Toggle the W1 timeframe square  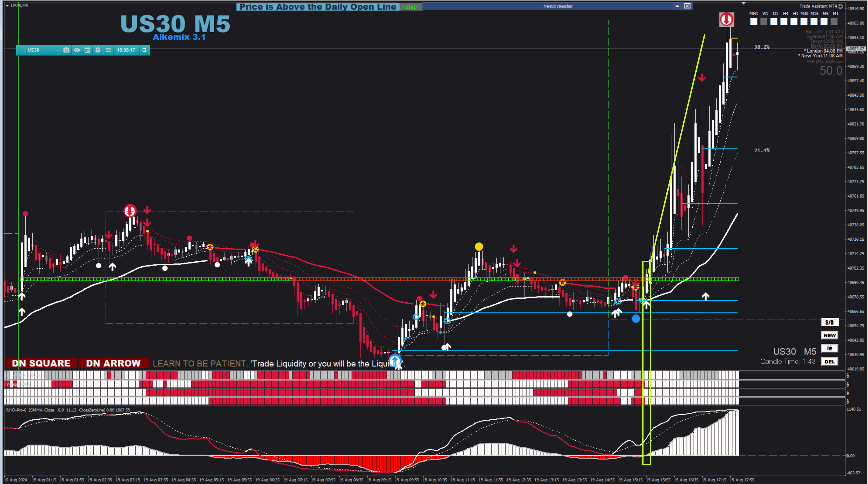(x=764, y=22)
